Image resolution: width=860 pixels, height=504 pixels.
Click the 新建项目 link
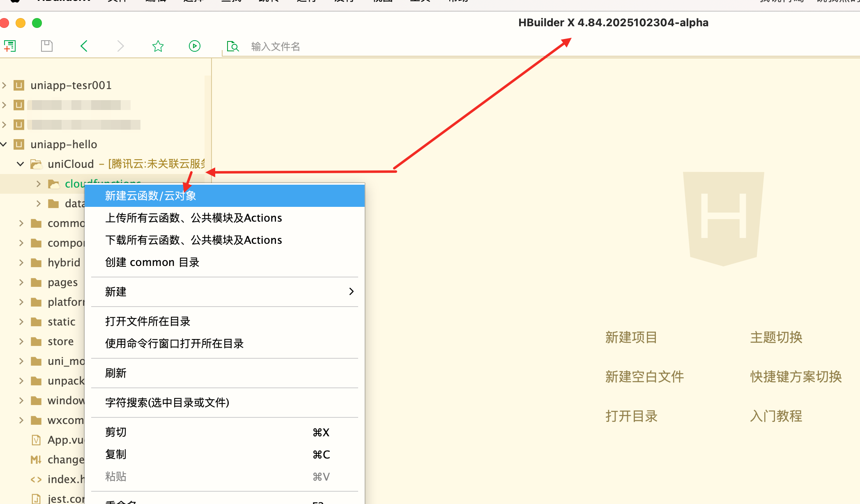631,337
